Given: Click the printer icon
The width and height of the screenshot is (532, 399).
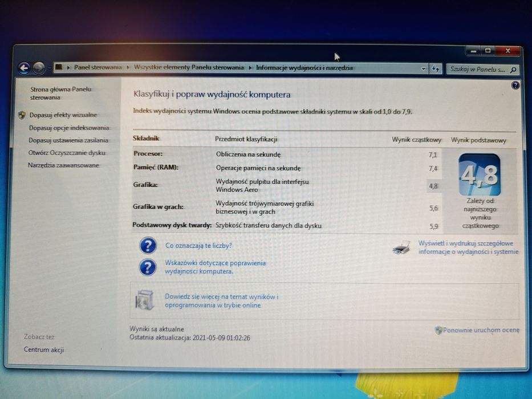Looking at the screenshot, I should [401, 248].
